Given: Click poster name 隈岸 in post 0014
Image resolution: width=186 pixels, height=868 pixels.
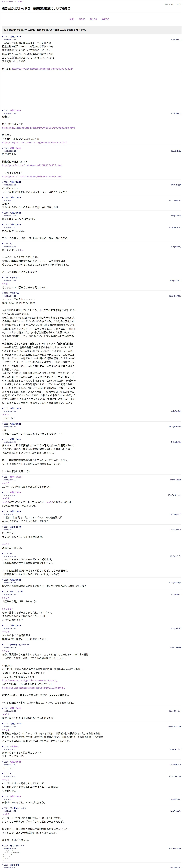Looking at the screenshot, I should pos(12,477).
